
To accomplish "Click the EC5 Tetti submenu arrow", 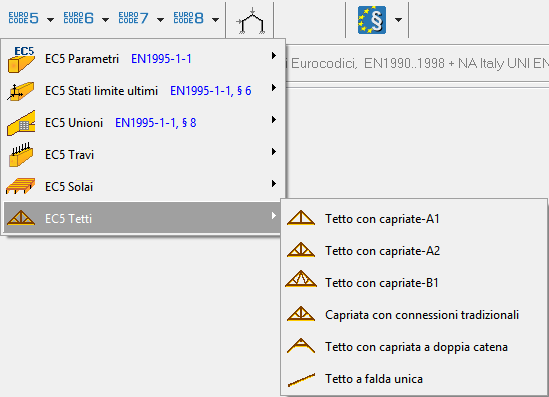I will 274,216.
